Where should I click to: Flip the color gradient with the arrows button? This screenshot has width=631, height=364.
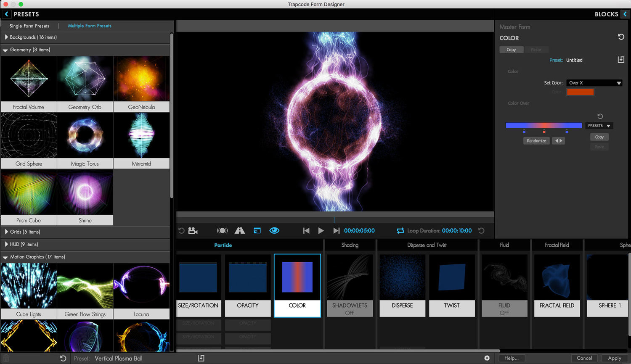pos(558,141)
